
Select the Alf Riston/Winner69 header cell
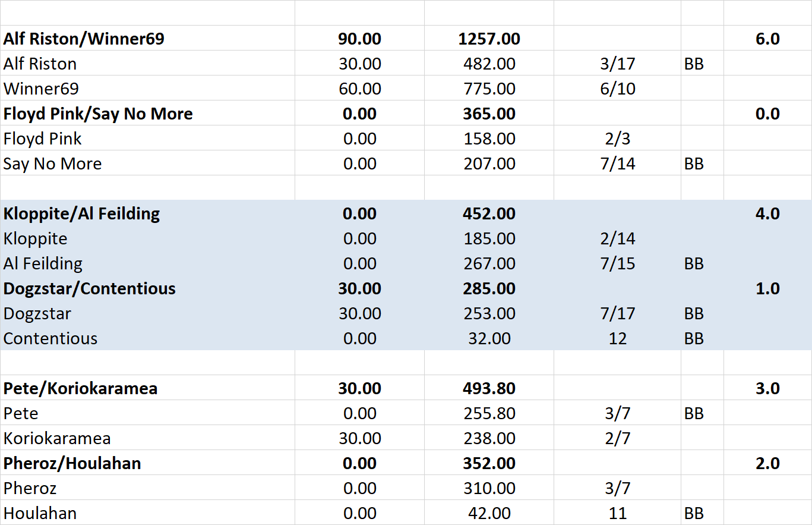pos(147,38)
